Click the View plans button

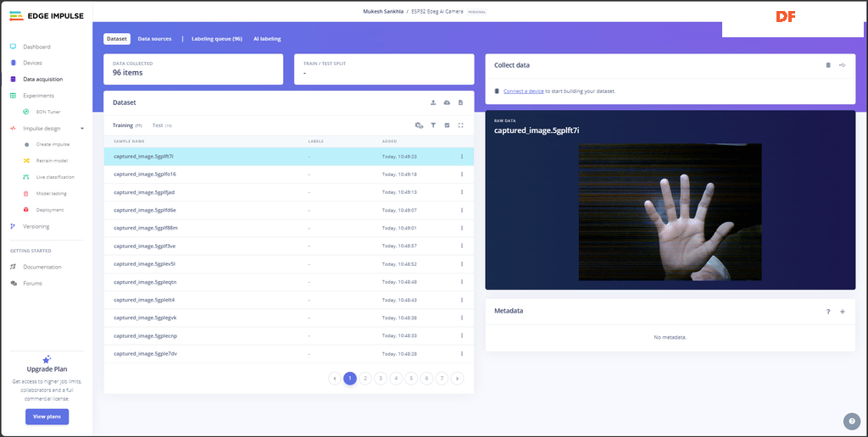point(47,417)
